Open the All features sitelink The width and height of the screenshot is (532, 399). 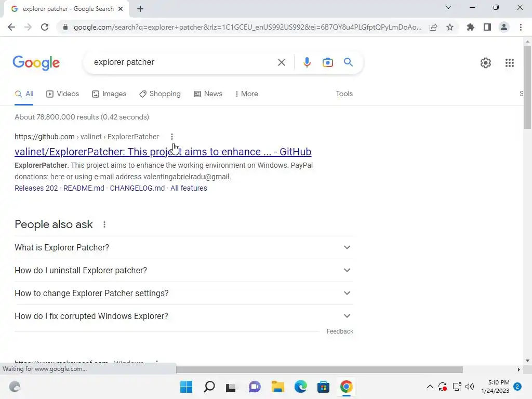189,188
